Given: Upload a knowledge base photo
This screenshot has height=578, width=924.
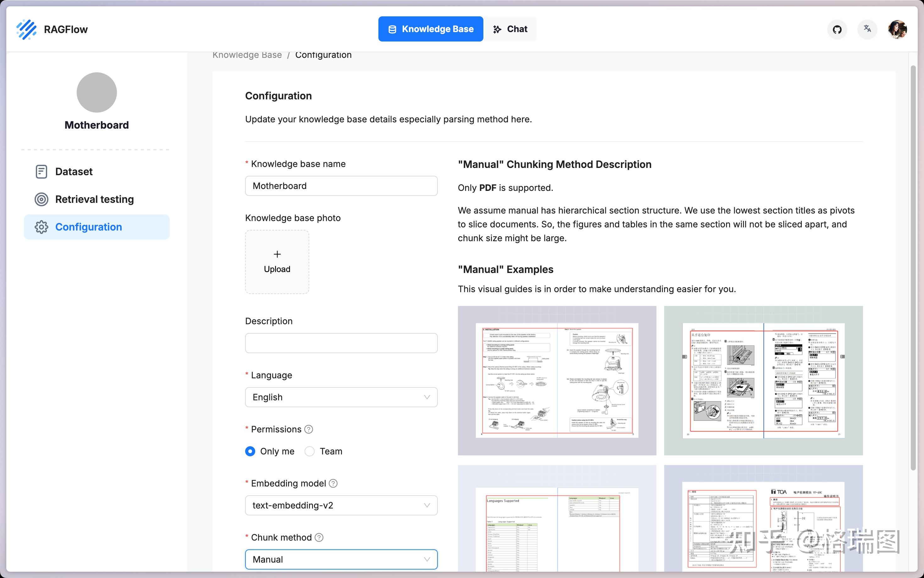Looking at the screenshot, I should [277, 262].
